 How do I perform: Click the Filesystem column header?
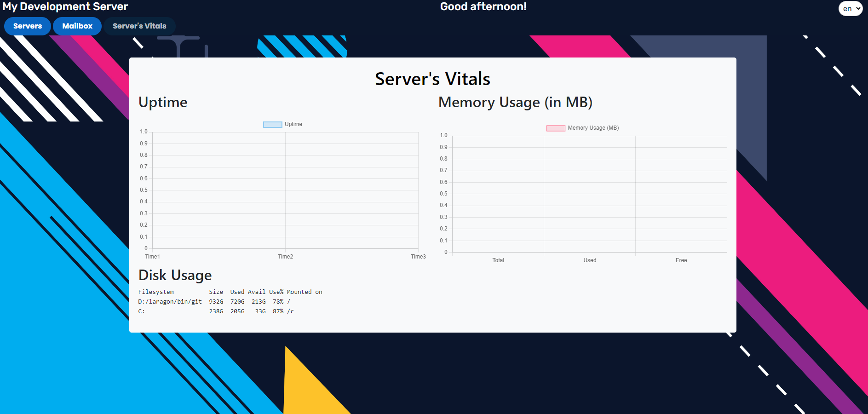tap(156, 292)
